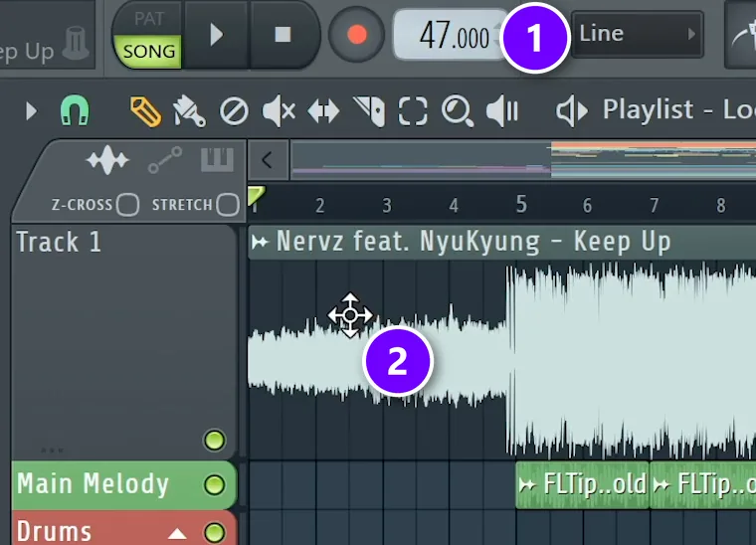The height and width of the screenshot is (545, 756).
Task: Arm the red Record button
Action: pos(356,35)
